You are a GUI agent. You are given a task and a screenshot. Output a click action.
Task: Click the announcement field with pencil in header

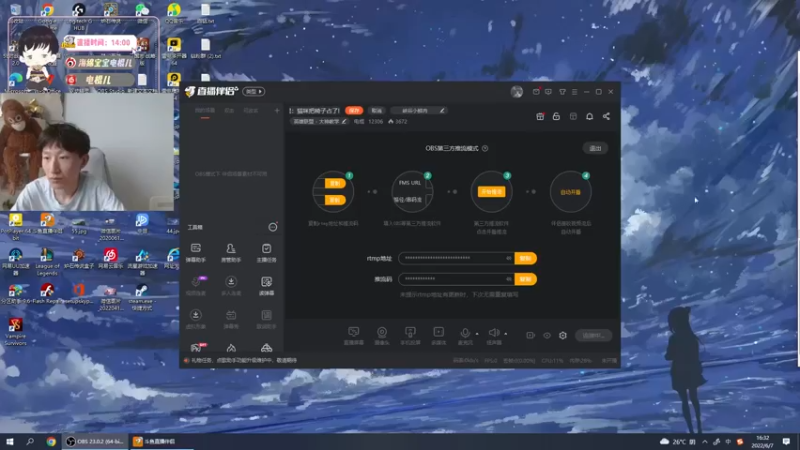pyautogui.click(x=419, y=111)
